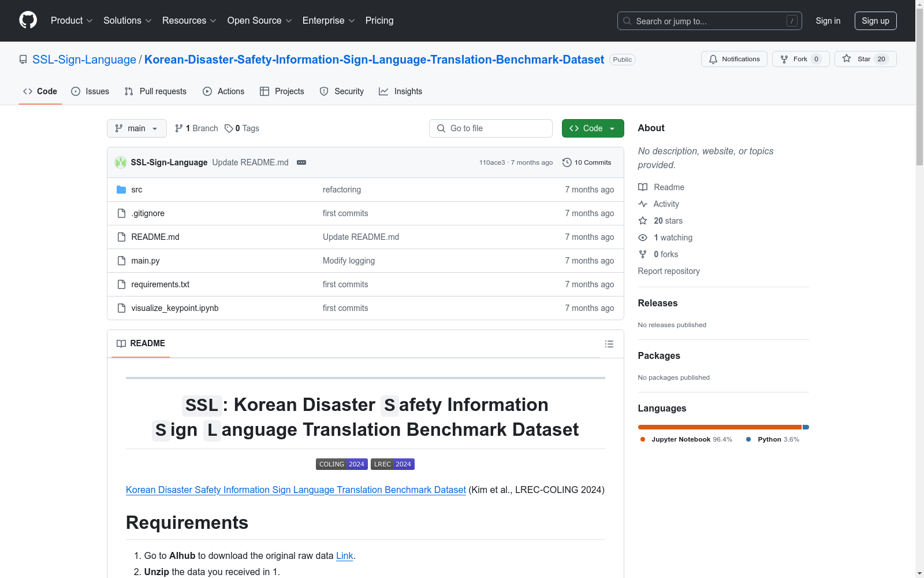The image size is (924, 578).
Task: Click the main.py file icon
Action: [121, 261]
